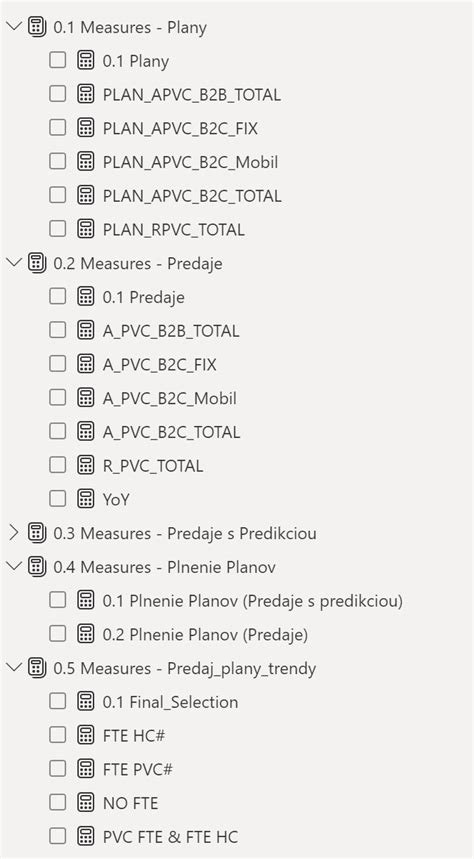Select the 0.2 Measures - Predaje table label

(x=138, y=264)
